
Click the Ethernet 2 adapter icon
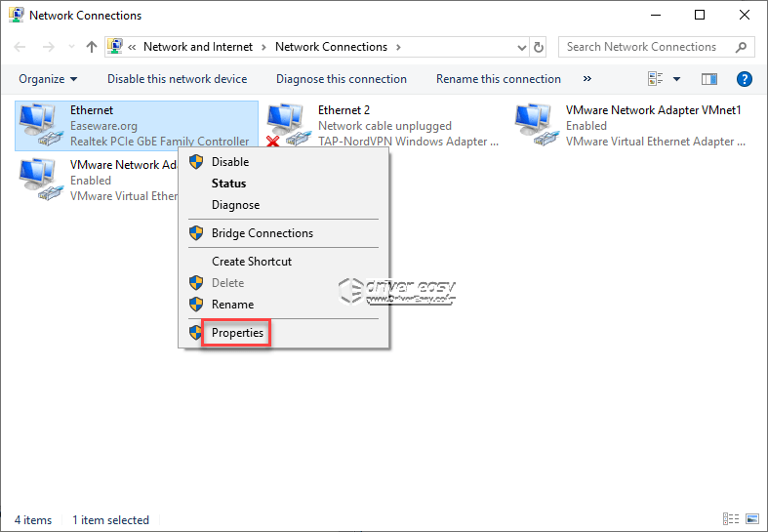[x=288, y=125]
